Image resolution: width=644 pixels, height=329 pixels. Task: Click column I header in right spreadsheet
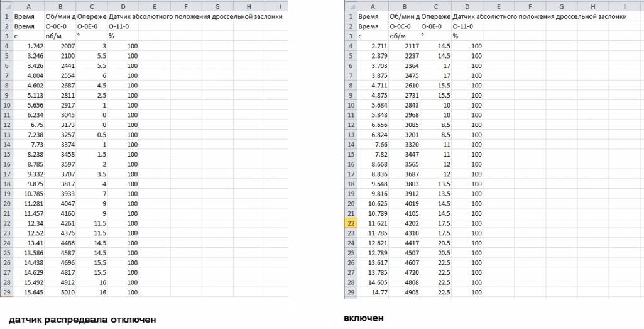click(625, 6)
